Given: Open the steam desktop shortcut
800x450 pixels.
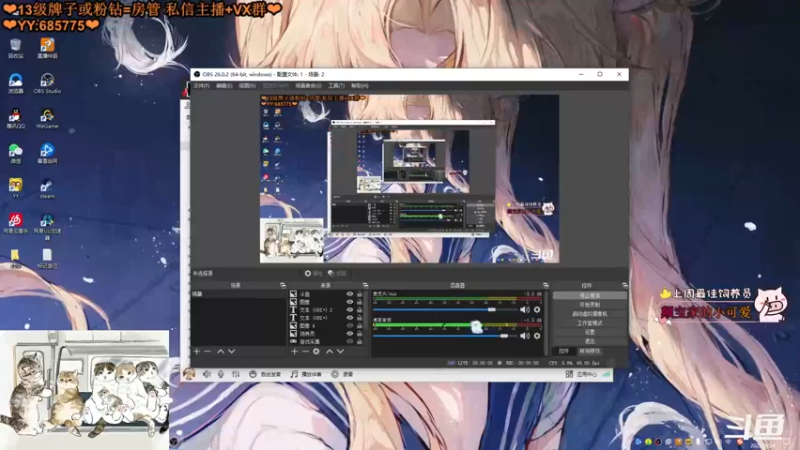Looking at the screenshot, I should (x=47, y=188).
